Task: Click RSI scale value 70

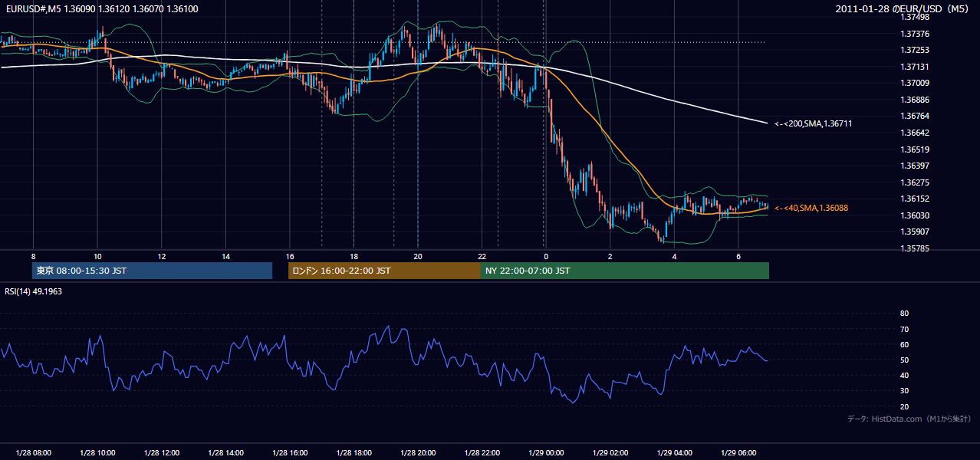Action: coord(904,329)
